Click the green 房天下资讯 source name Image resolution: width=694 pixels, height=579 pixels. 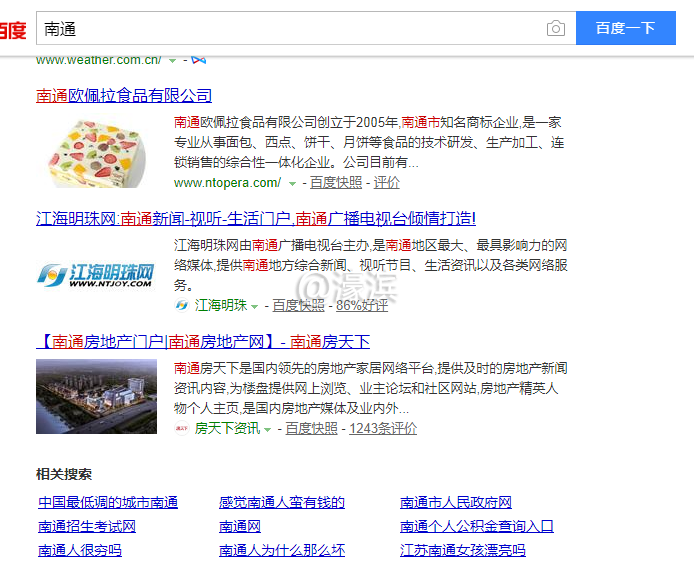227,428
